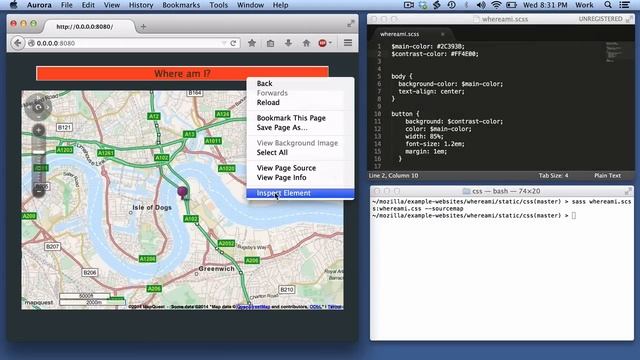Go to home page via house icon
The width and height of the screenshot is (640, 360).
(x=306, y=43)
